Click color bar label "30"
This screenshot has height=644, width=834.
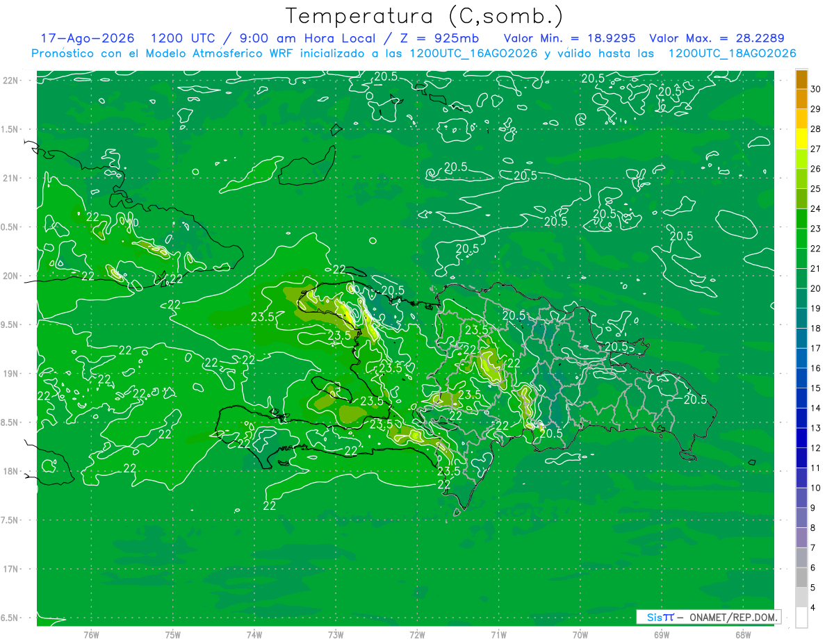[816, 89]
